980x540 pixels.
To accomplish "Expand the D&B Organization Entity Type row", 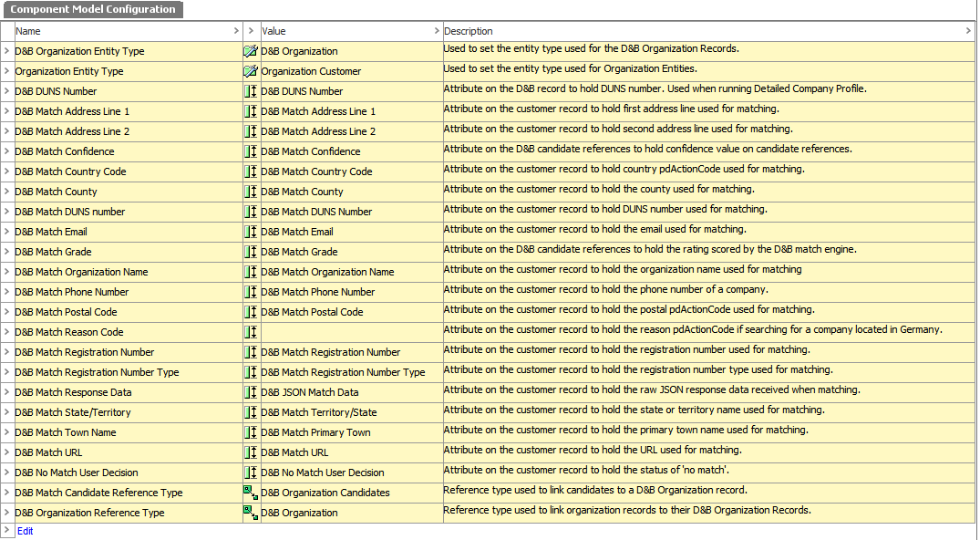I will 7,51.
